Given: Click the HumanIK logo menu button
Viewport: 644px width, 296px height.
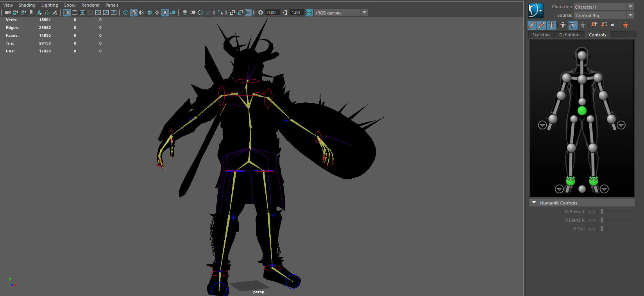Looking at the screenshot, I should (536, 11).
